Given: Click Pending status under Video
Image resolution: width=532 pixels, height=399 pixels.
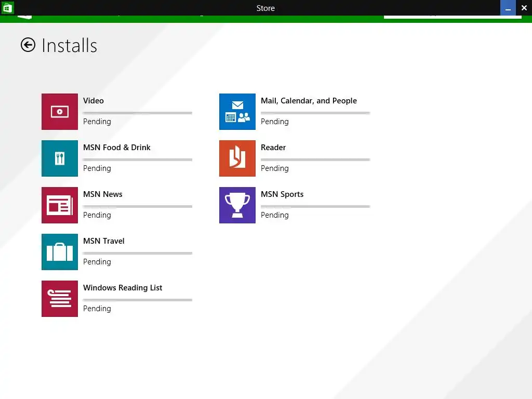Looking at the screenshot, I should click(97, 122).
